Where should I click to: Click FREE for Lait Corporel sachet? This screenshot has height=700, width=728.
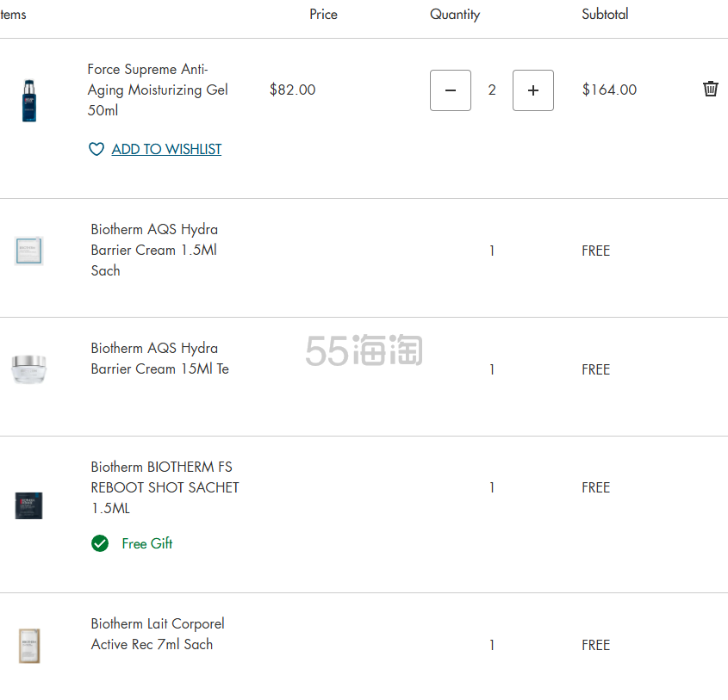pos(595,645)
